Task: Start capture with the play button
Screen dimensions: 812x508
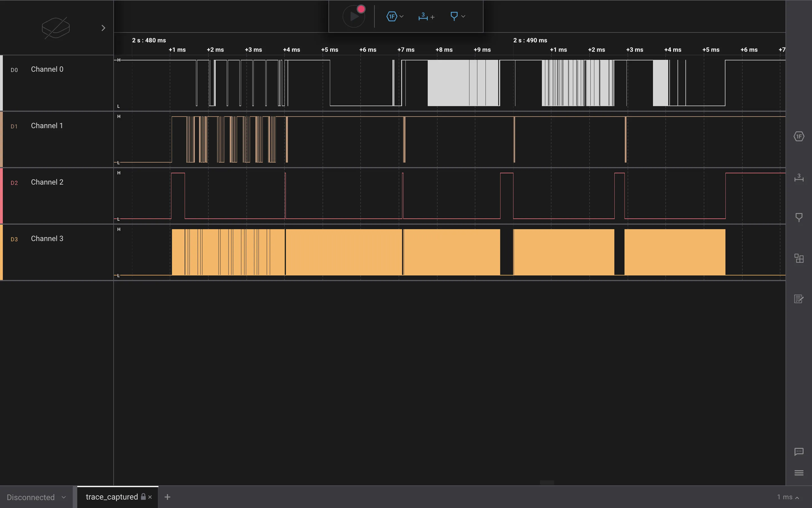Action: (x=354, y=16)
